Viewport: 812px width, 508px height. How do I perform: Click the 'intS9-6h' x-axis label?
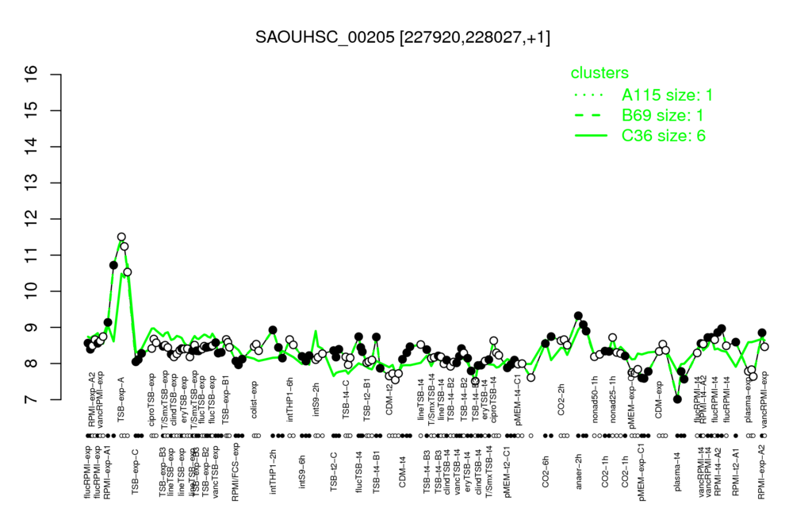(302, 471)
